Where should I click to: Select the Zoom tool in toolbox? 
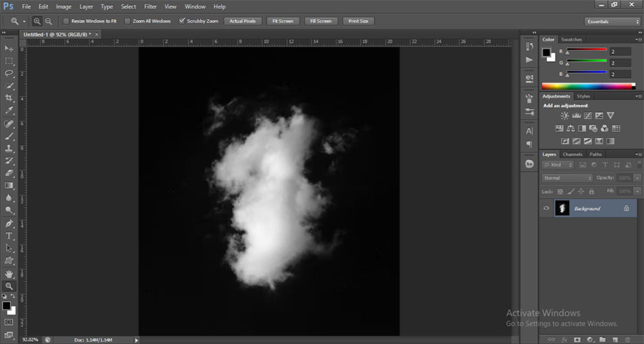click(x=9, y=286)
